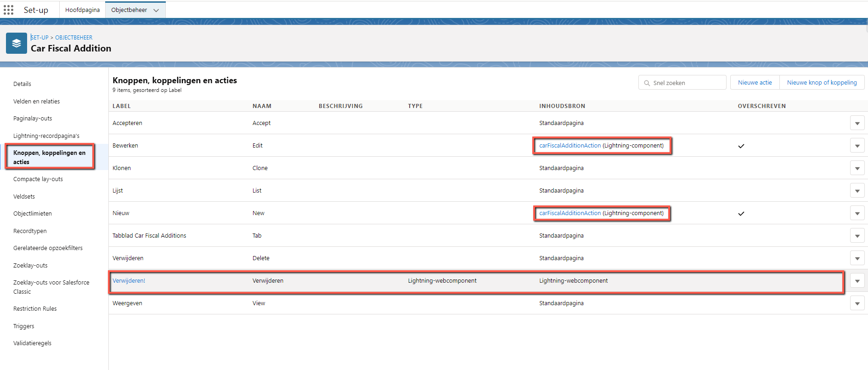The width and height of the screenshot is (868, 370).
Task: Open the Verwijderen! action link
Action: tap(129, 280)
